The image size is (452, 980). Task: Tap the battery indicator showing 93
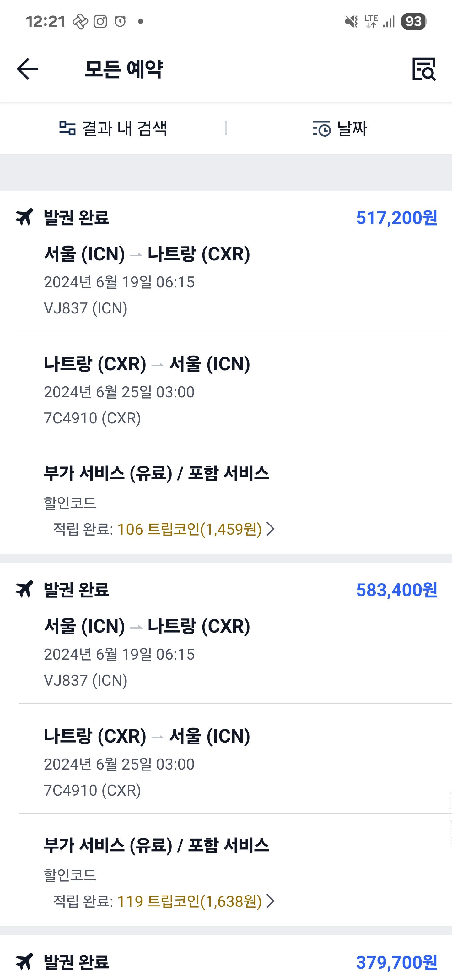click(x=414, y=22)
